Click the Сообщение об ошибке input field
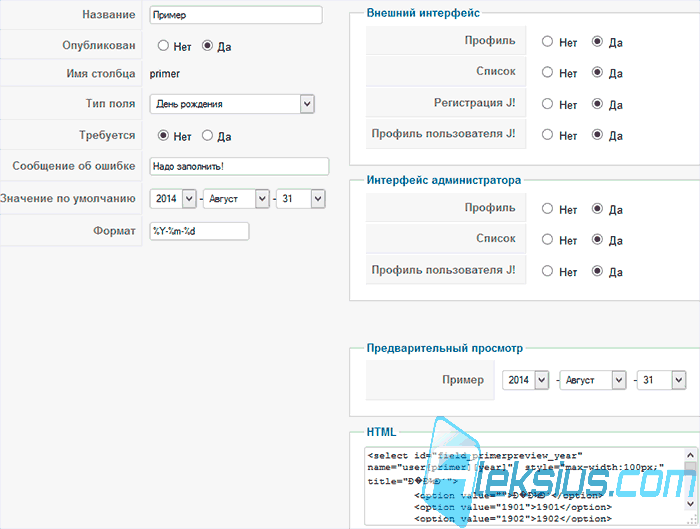Image resolution: width=700 pixels, height=529 pixels. pos(239,166)
